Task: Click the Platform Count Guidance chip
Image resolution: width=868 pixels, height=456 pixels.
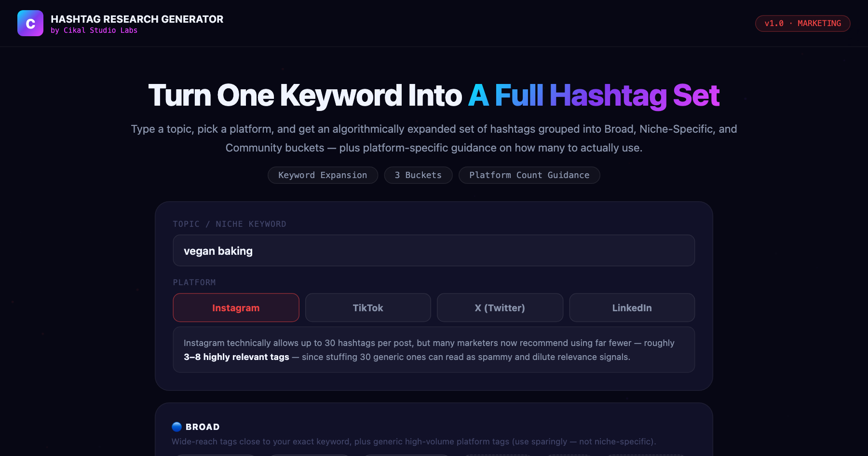Action: pos(529,175)
